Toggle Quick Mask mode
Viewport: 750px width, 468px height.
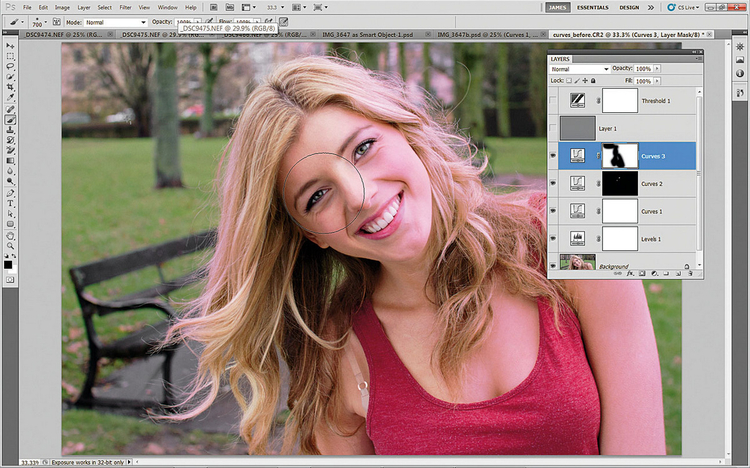[x=10, y=279]
